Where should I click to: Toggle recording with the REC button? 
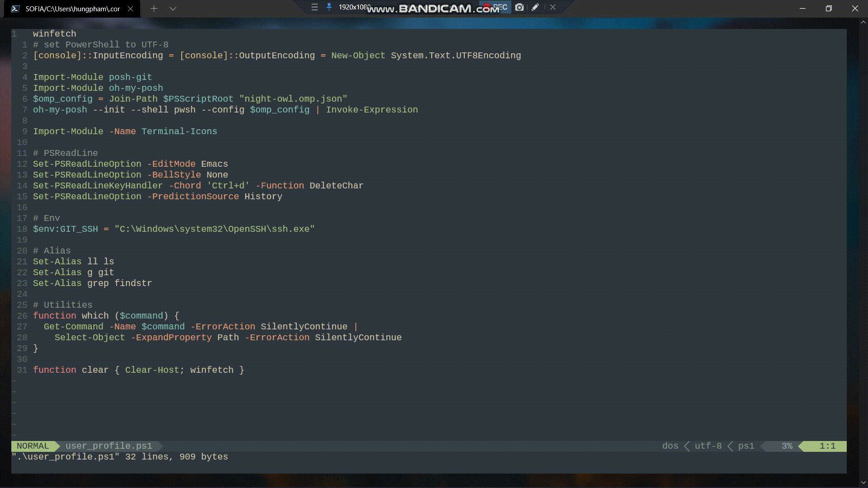(x=497, y=7)
